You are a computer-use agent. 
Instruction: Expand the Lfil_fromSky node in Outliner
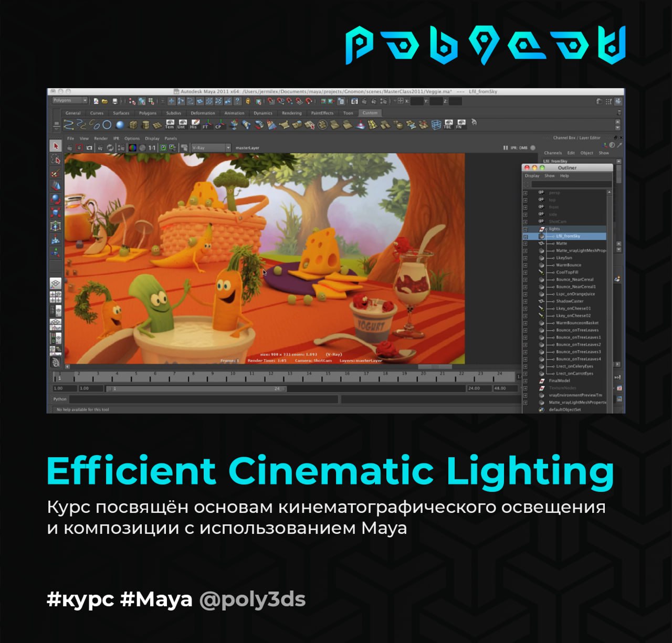tap(525, 237)
